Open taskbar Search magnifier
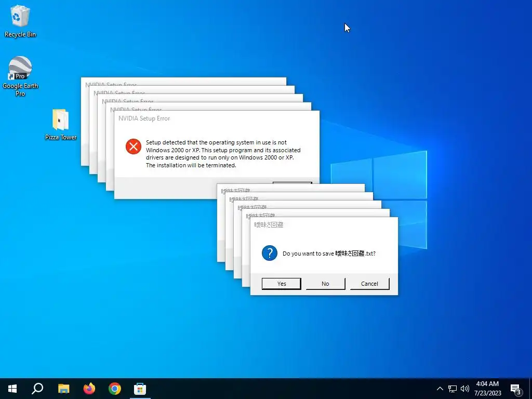 click(37, 389)
